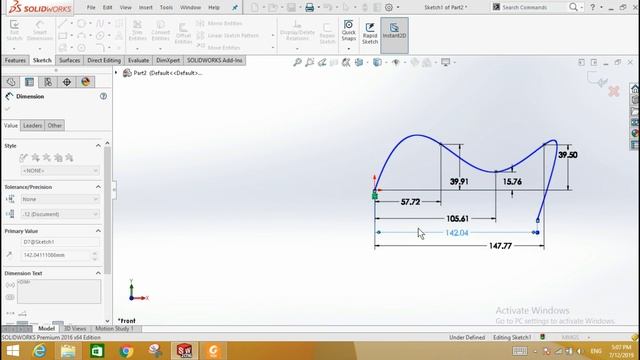Screen dimensions: 640x360
Task: Open the Insert menu
Action: point(146,7)
